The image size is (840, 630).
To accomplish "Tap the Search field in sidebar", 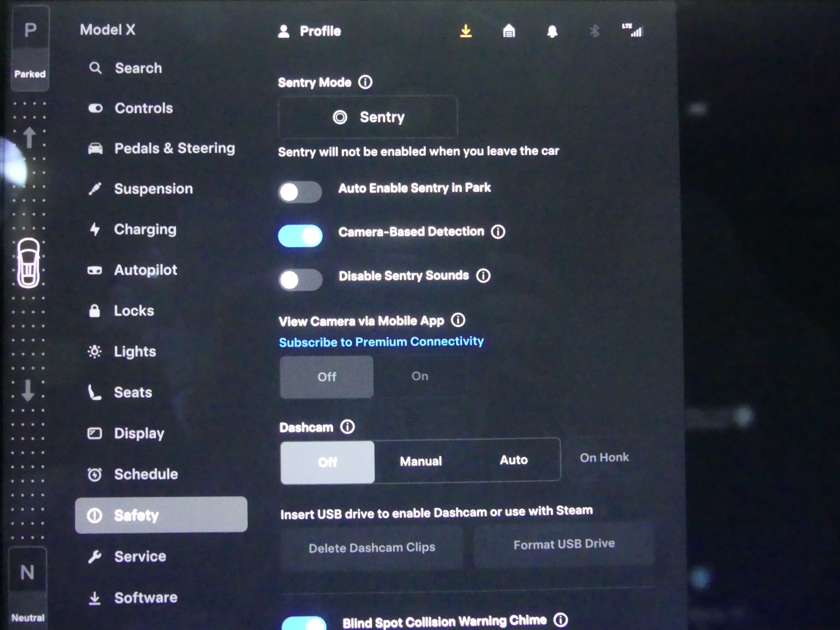I will tap(138, 68).
